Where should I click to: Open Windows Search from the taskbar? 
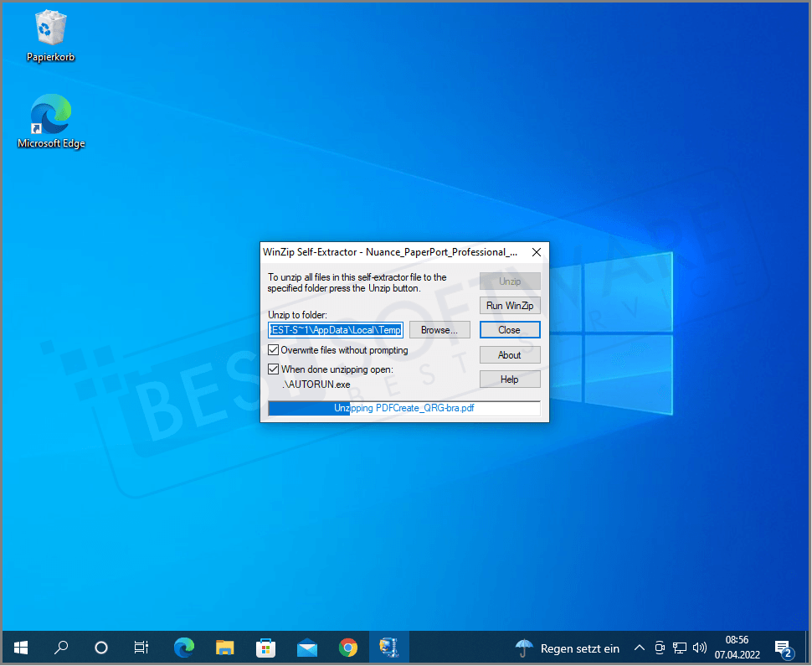tap(60, 647)
